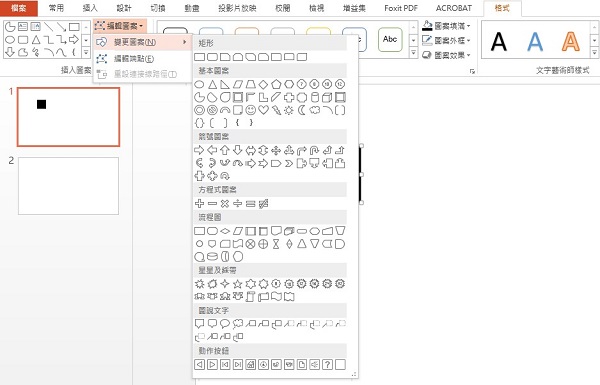600x385 pixels.
Task: Open the Foxit PDF tab
Action: pyautogui.click(x=401, y=8)
